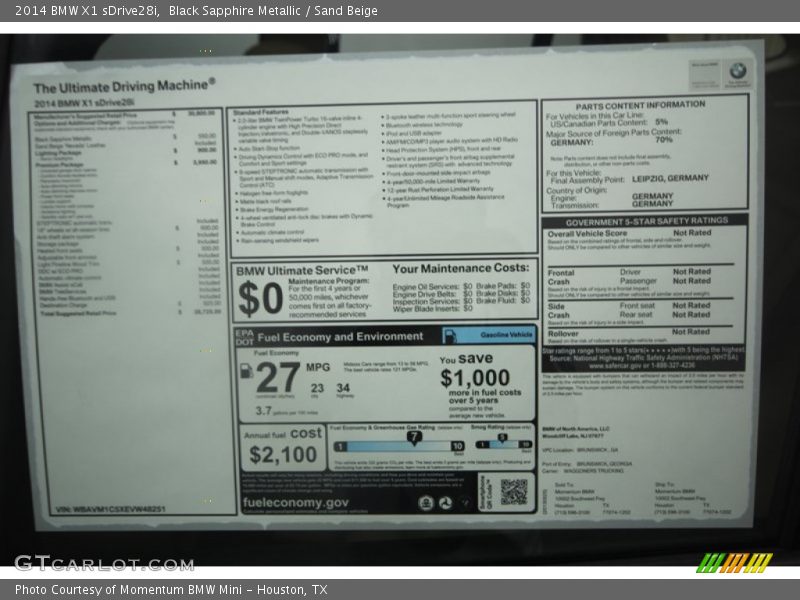Click the $2,100 annual fuel cost
Viewport: 800px width, 600px height.
click(282, 455)
